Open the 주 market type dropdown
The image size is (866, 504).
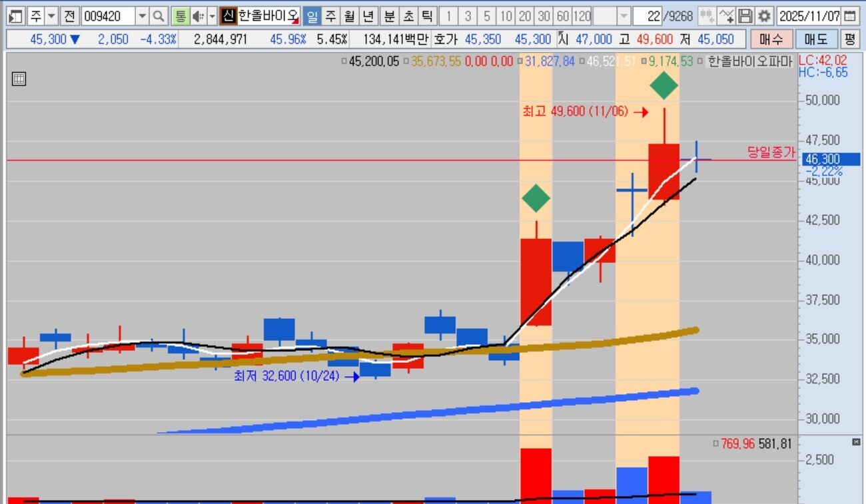pos(51,16)
